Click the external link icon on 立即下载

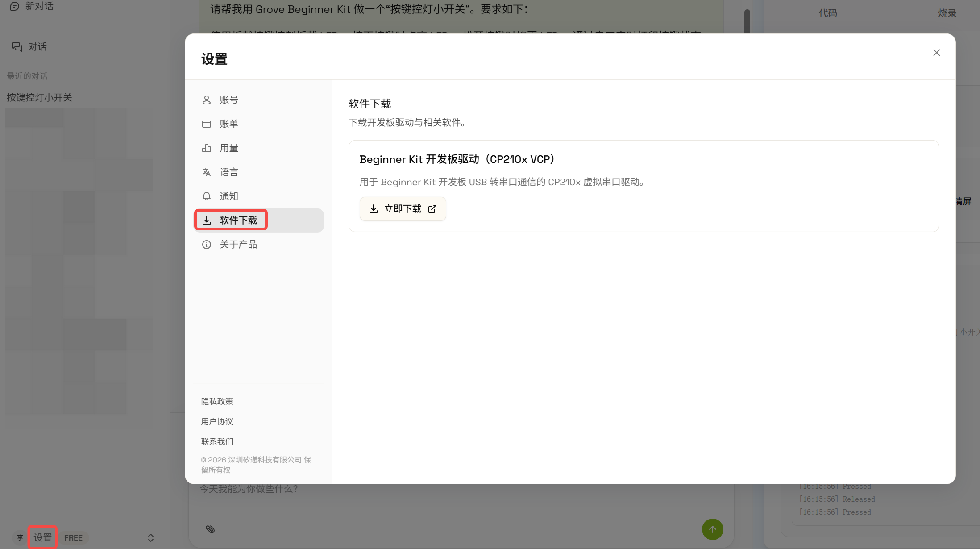coord(432,209)
